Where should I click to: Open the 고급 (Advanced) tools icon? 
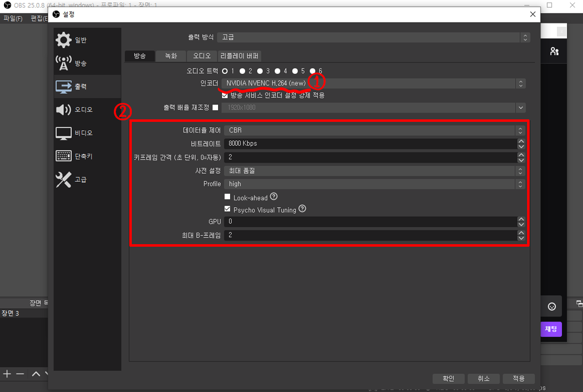tap(63, 180)
